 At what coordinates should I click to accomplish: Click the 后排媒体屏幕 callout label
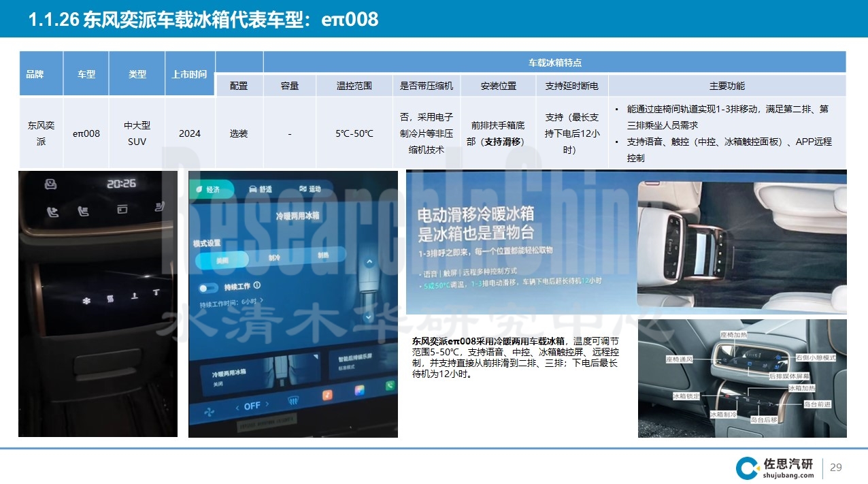(788, 376)
